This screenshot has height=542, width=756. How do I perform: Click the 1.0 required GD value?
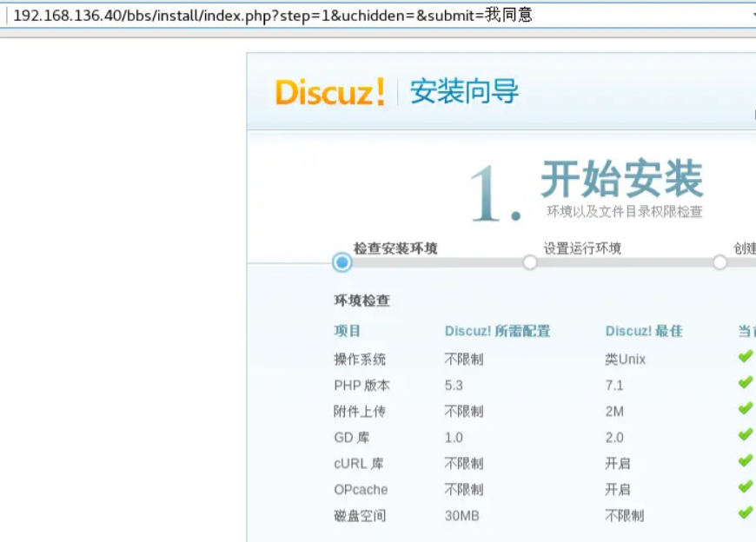454,438
